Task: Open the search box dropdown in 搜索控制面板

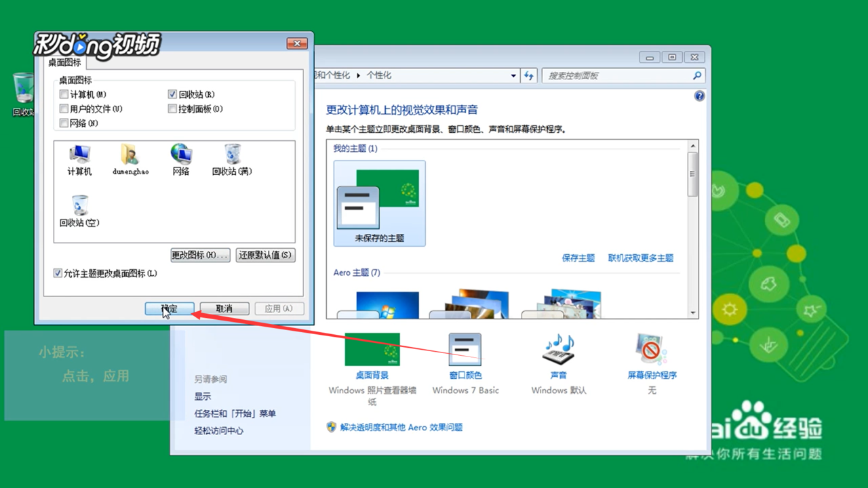Action: [697, 76]
